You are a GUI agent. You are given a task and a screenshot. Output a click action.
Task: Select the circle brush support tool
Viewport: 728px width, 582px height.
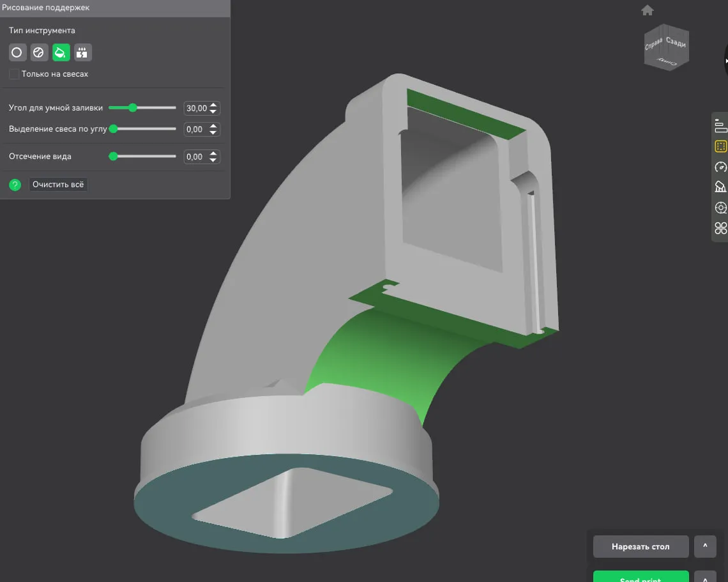pos(17,52)
